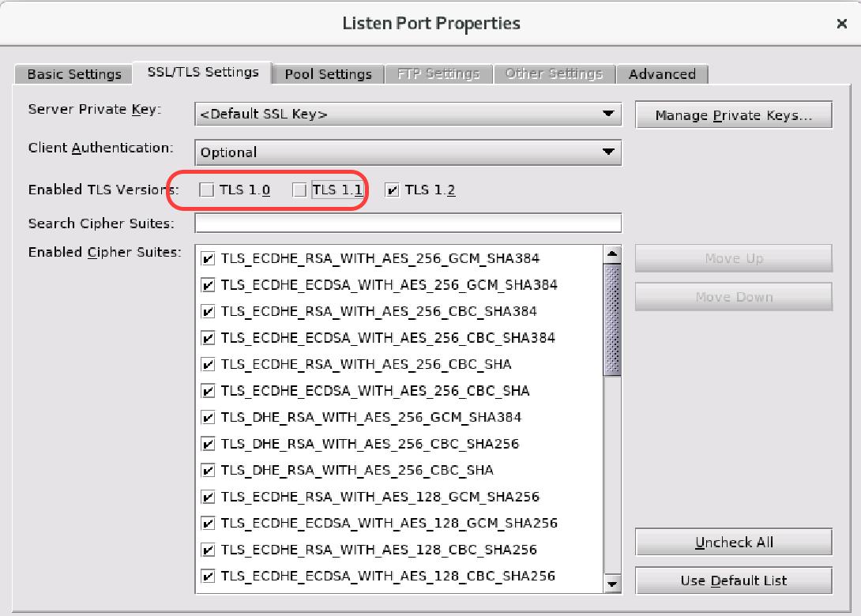Open the Server Private Key dropdown
This screenshot has height=616, width=861.
[408, 114]
